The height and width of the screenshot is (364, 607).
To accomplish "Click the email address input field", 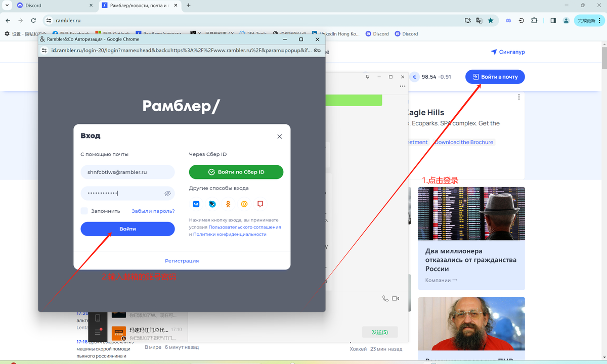I will (127, 172).
